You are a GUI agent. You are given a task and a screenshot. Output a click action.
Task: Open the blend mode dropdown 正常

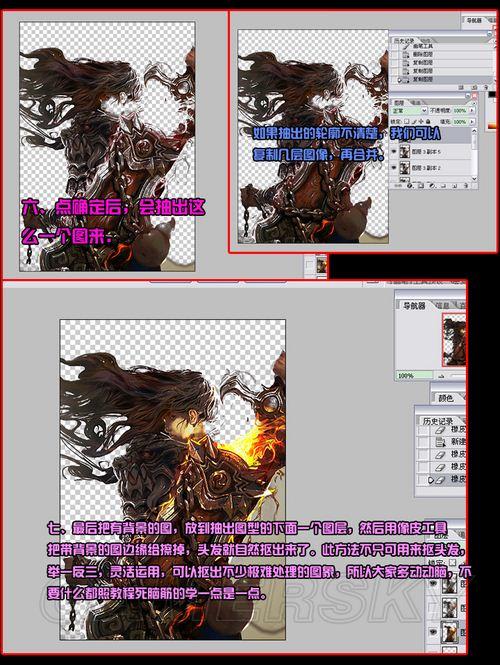coord(408,110)
